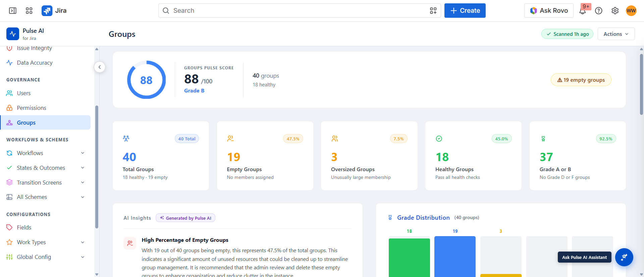Click the Scanned 1h ago status badge
The width and height of the screenshot is (644, 277).
tap(568, 34)
